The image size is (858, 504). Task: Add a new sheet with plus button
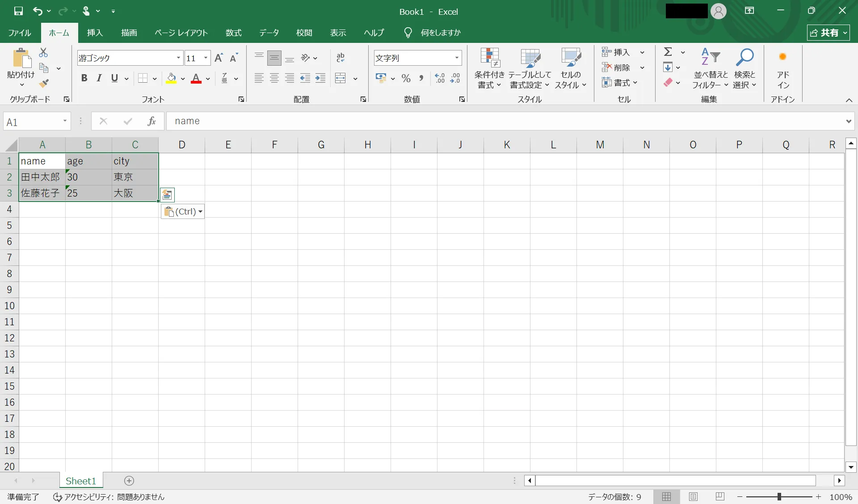tap(129, 481)
